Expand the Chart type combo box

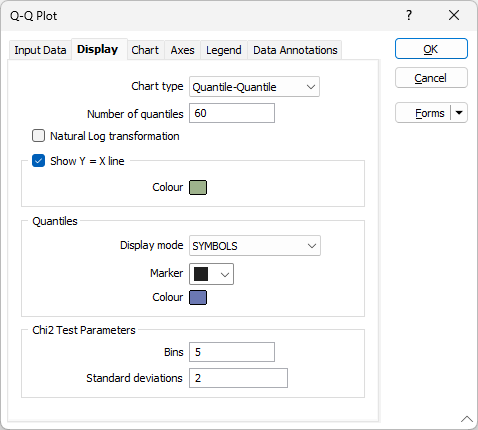(254, 87)
